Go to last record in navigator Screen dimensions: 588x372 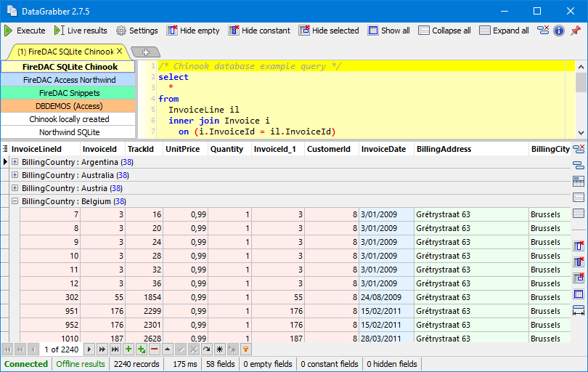click(115, 349)
